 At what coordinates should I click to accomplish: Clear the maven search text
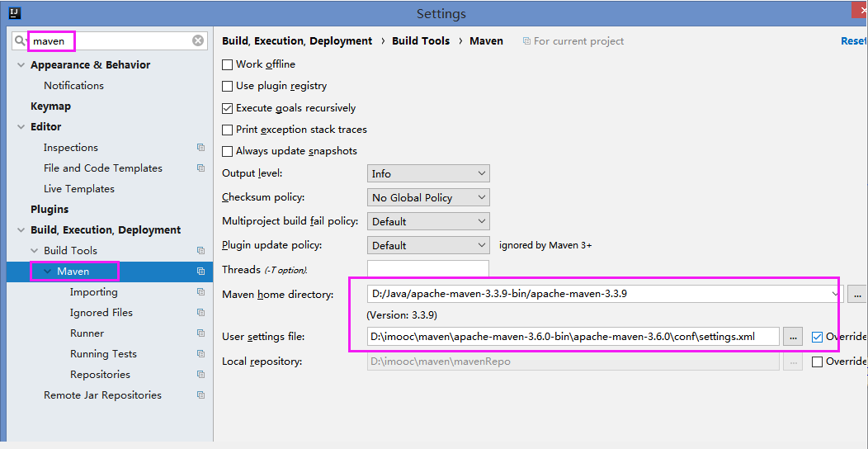(x=198, y=40)
